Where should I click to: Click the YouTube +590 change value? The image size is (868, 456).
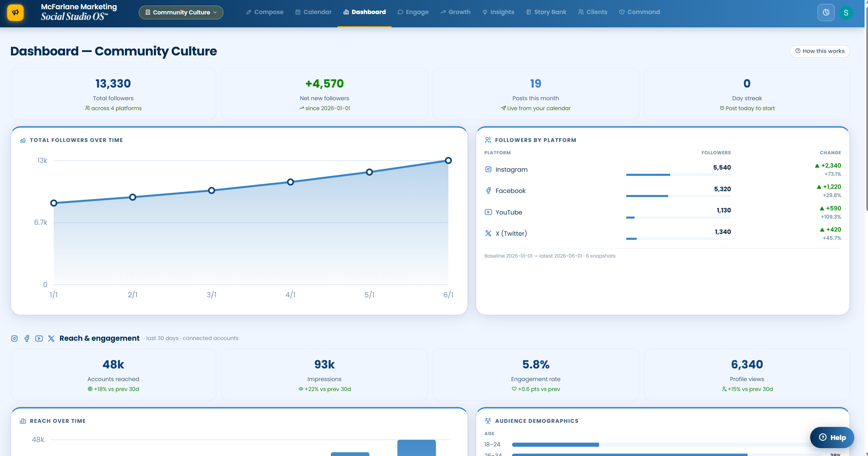point(830,208)
